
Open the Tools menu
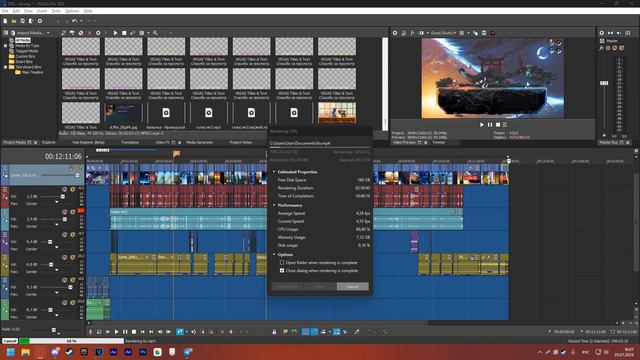point(56,11)
